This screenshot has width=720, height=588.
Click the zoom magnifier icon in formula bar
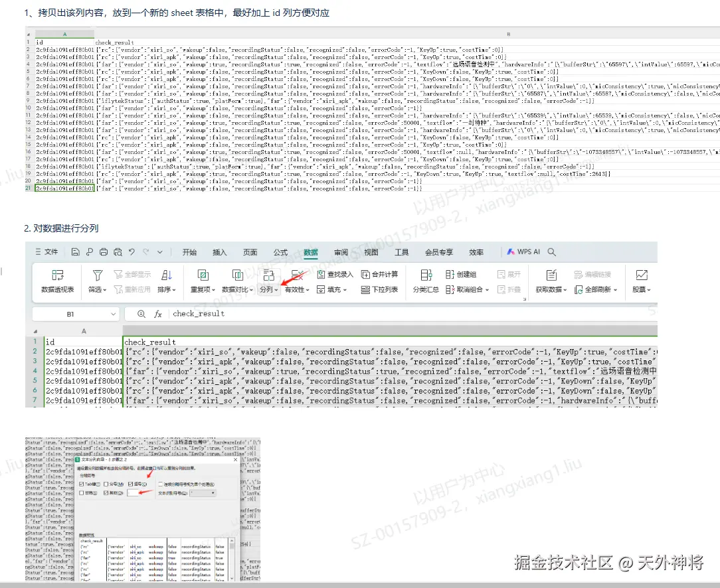point(141,314)
